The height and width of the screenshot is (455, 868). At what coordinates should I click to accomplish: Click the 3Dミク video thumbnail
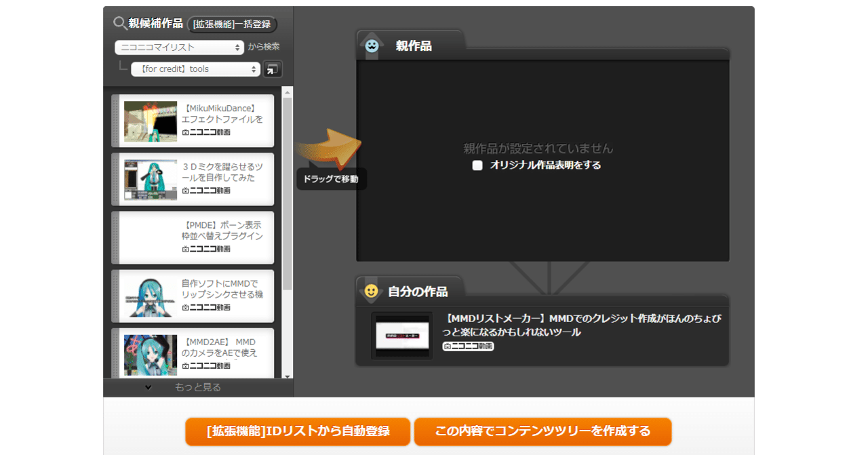tap(150, 178)
